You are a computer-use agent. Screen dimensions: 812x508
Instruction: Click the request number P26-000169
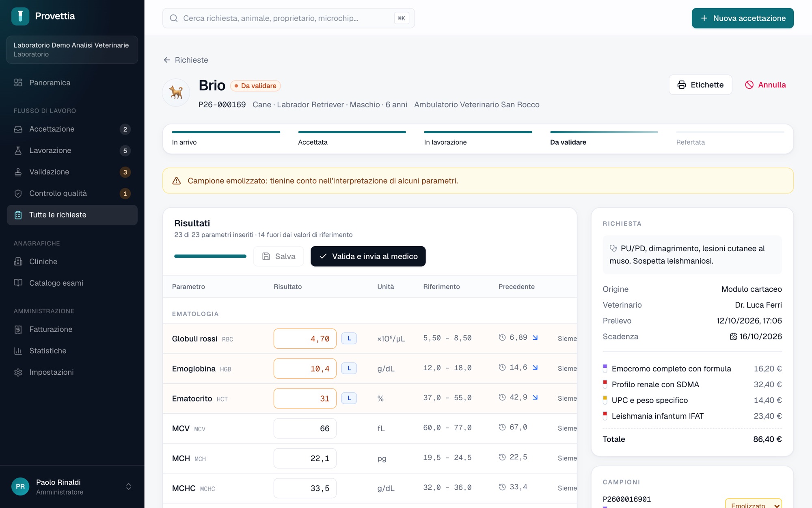tap(222, 104)
